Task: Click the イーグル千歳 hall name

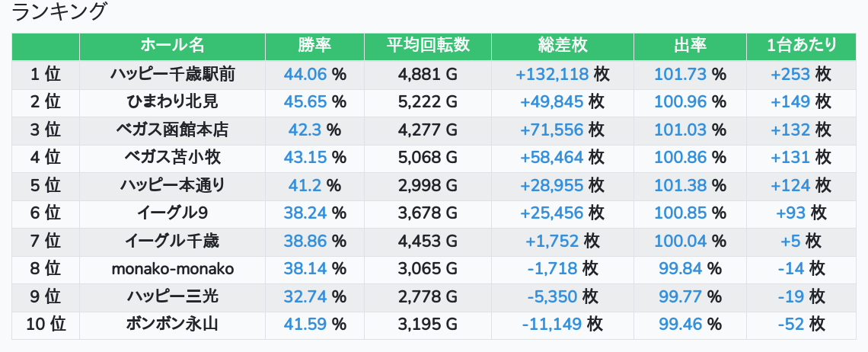Action: pos(172,241)
